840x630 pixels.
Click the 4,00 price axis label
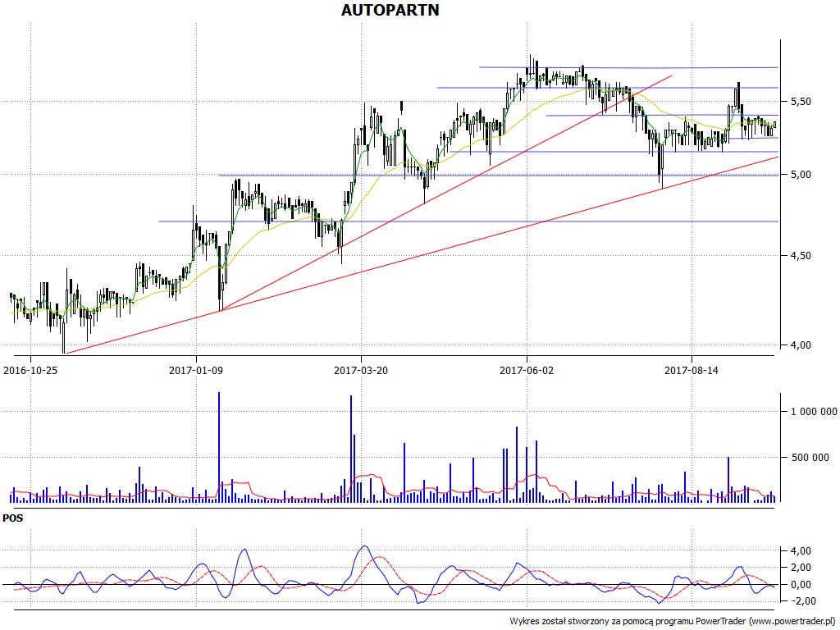pos(801,345)
